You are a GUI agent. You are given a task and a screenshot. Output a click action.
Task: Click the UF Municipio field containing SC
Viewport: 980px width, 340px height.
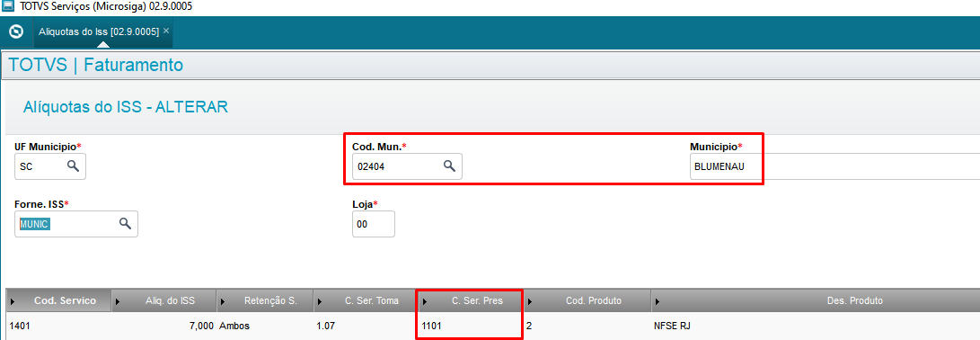50,166
